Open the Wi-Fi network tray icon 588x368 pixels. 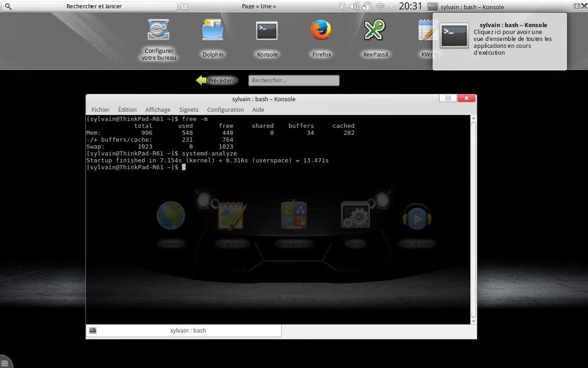click(380, 6)
